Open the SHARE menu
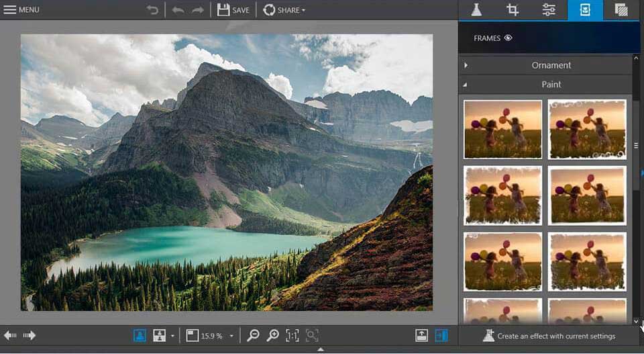The image size is (644, 354). point(284,10)
